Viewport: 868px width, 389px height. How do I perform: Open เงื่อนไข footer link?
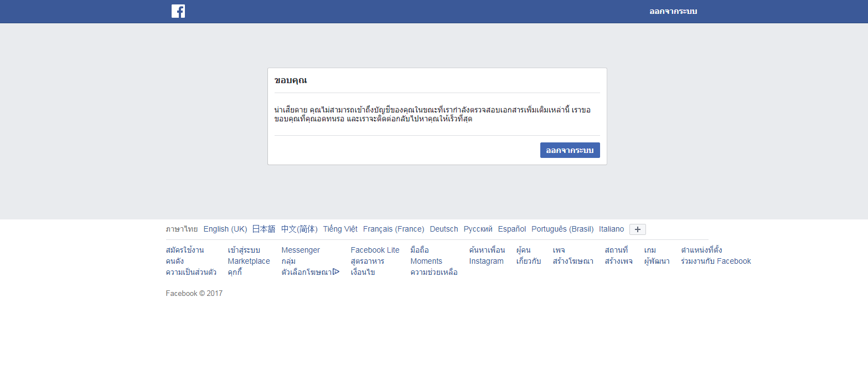pyautogui.click(x=363, y=272)
